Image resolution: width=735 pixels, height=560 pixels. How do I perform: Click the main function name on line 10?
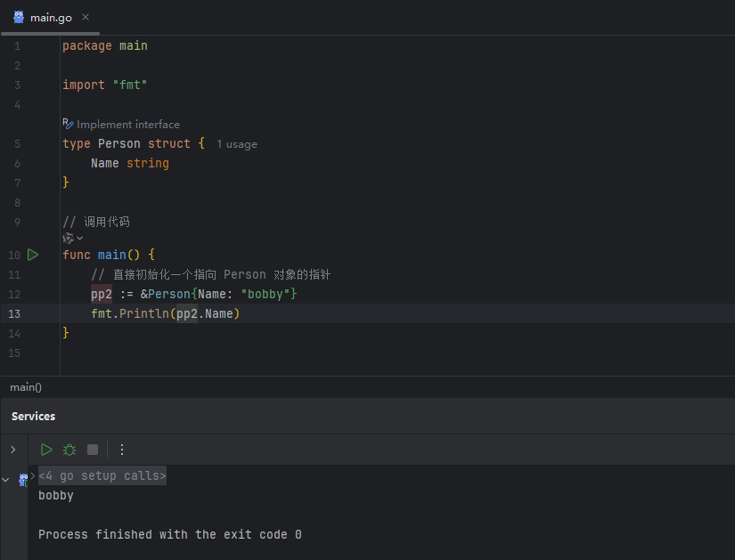[111, 255]
